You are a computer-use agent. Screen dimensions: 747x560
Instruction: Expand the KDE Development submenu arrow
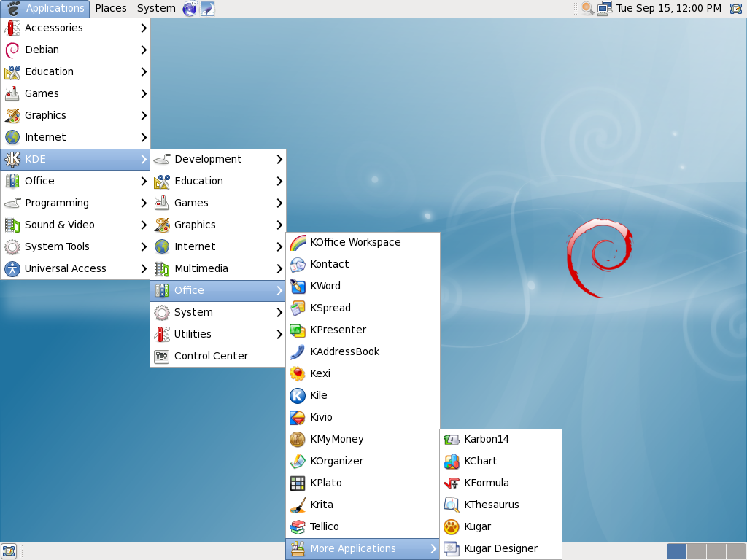coord(279,160)
